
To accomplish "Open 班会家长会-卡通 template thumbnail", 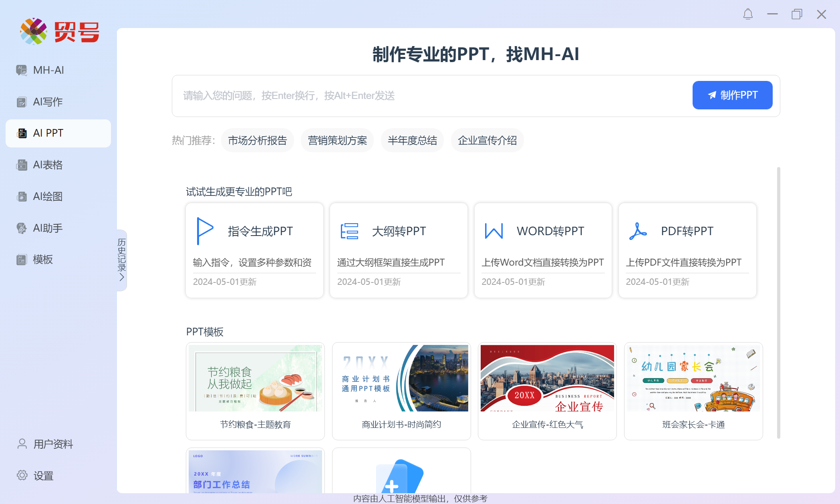I will pos(693,378).
